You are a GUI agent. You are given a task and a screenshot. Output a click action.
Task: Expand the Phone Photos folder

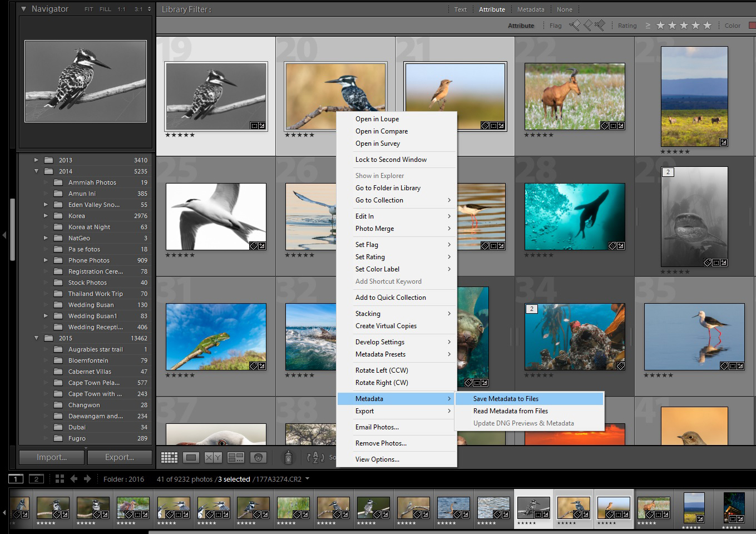click(46, 260)
